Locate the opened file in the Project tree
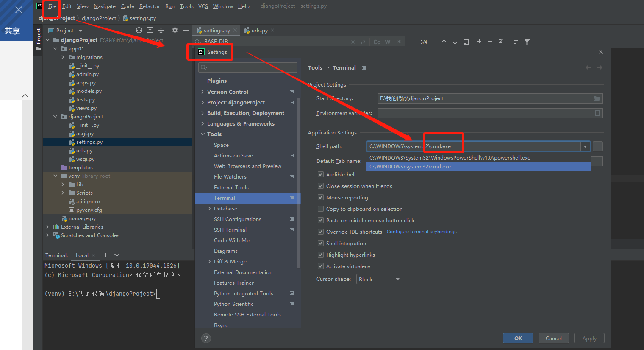Screen dimensions: 644x350 coord(139,30)
